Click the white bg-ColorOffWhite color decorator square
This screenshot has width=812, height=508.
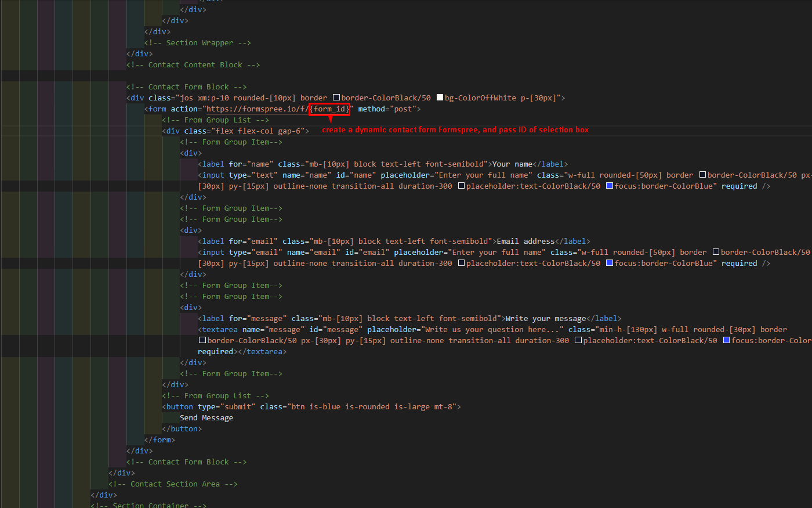click(439, 98)
